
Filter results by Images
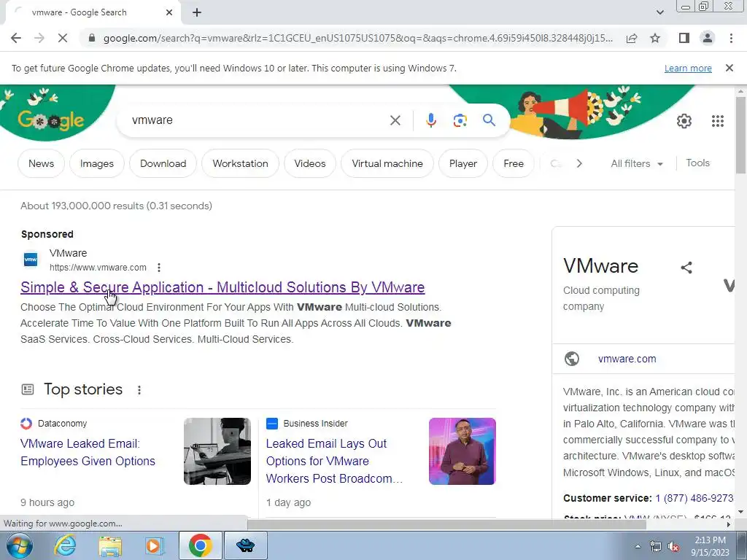tap(97, 164)
